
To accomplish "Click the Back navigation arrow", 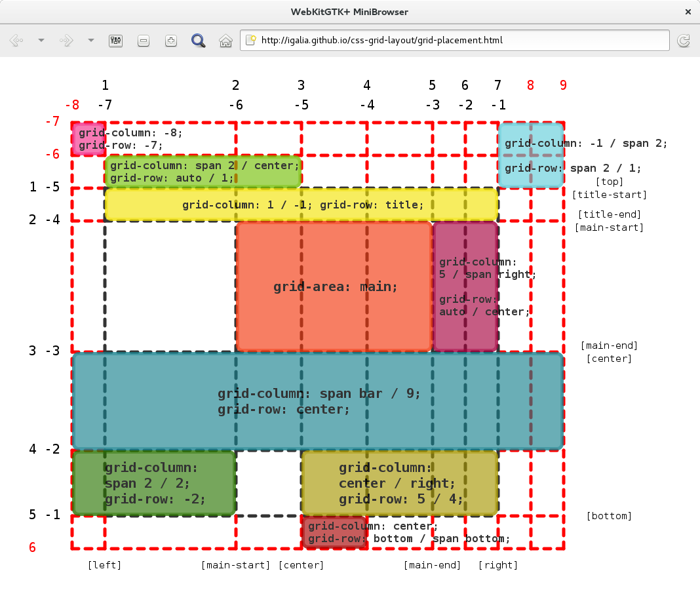I will tap(16, 41).
